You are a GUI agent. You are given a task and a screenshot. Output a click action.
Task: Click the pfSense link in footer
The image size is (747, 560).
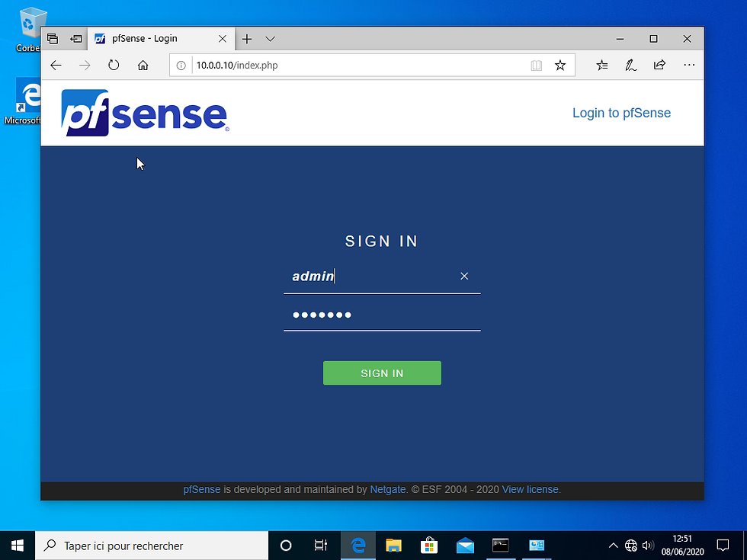point(202,489)
